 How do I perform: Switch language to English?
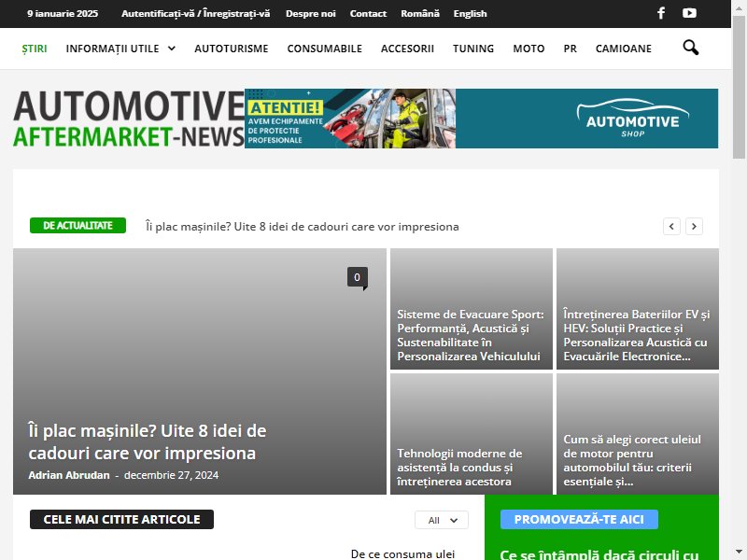(x=470, y=13)
